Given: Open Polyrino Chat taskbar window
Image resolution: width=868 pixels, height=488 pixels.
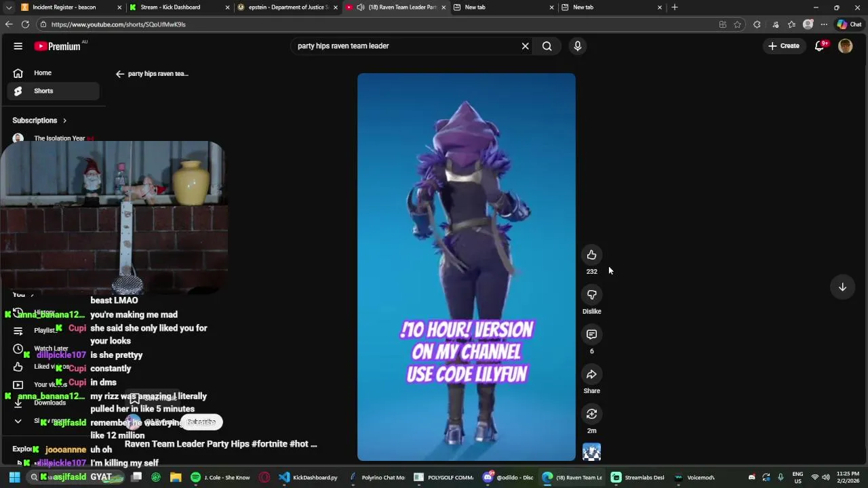Looking at the screenshot, I should click(x=377, y=477).
